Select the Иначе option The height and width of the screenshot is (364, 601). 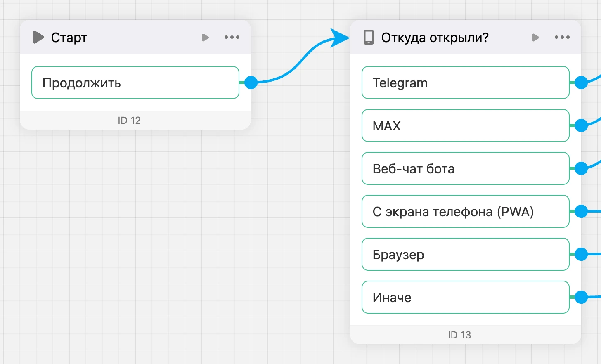click(466, 297)
